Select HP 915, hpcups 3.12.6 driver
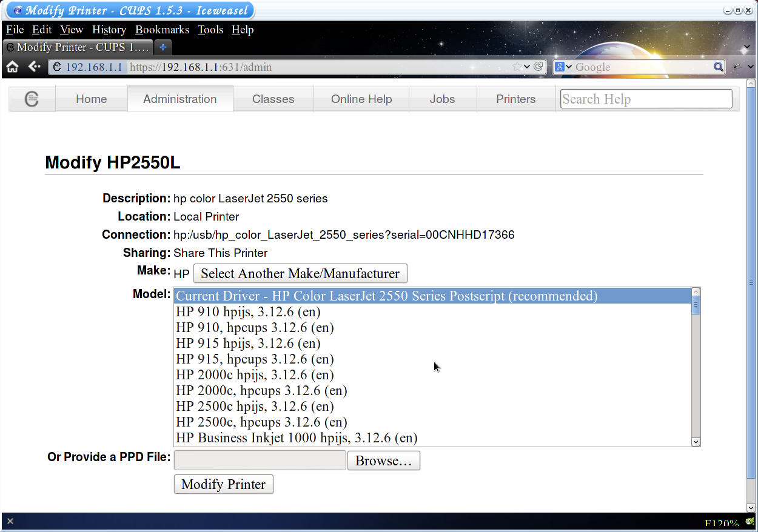 coord(433,359)
